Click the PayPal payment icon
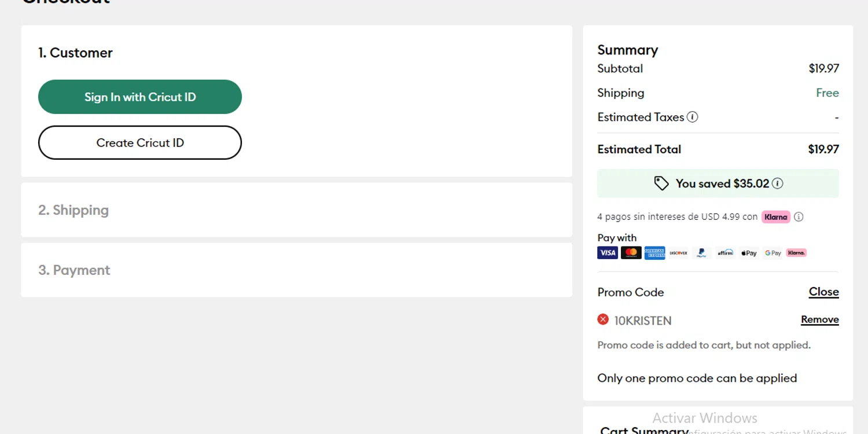Viewport: 868px width, 434px height. pyautogui.click(x=702, y=253)
